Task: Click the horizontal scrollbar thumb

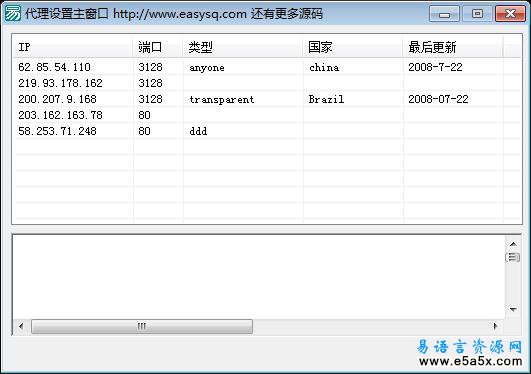Action: [142, 327]
